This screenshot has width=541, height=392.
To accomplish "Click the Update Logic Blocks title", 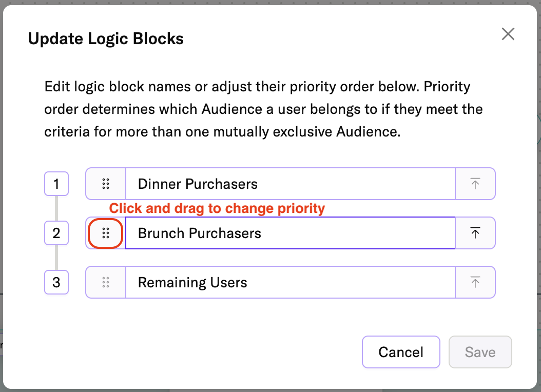I will coord(106,38).
